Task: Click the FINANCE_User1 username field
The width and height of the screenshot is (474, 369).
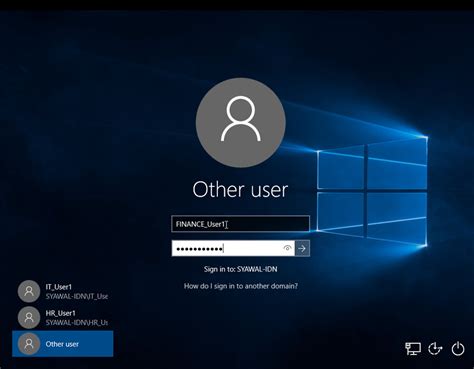Action: pyautogui.click(x=240, y=224)
